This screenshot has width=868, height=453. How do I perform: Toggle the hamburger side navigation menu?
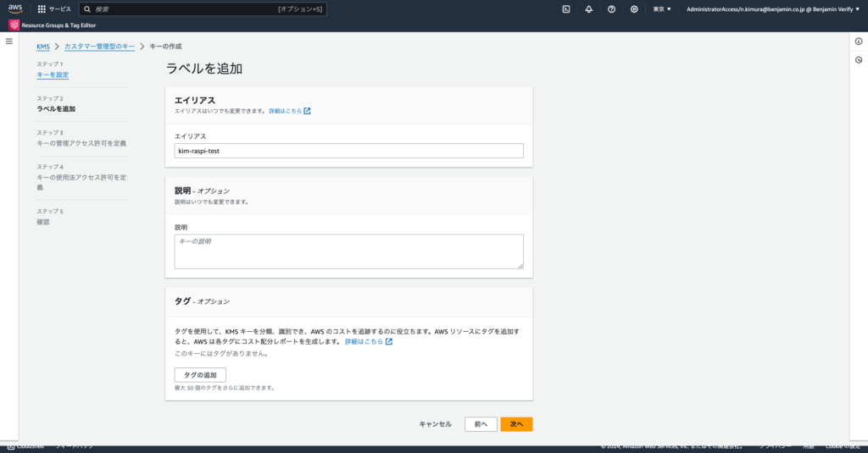pyautogui.click(x=8, y=41)
